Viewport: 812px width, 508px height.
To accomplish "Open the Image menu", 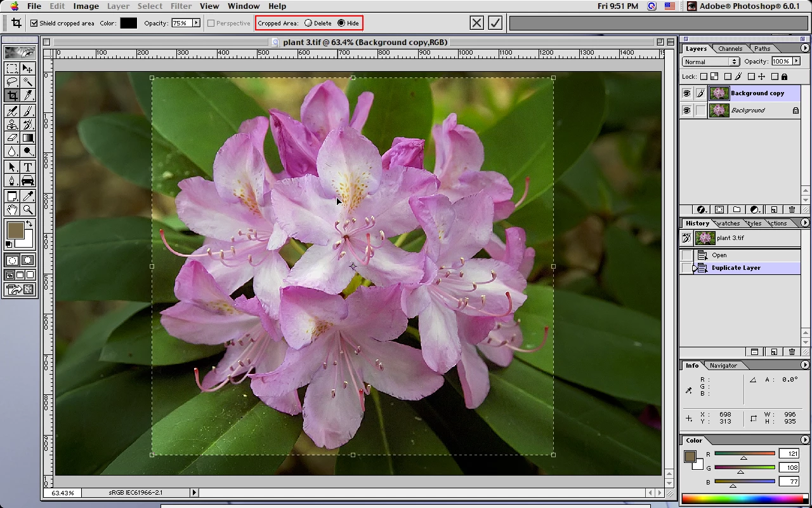I will (86, 6).
